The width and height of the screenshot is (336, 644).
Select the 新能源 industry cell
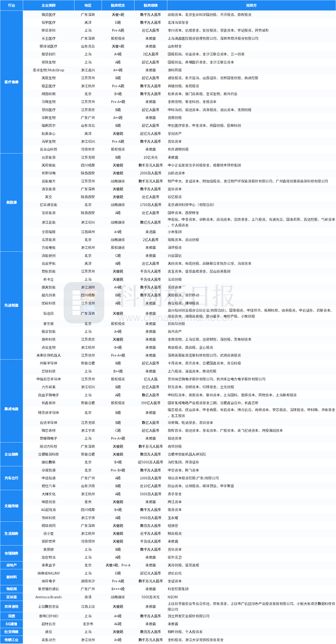(12, 203)
